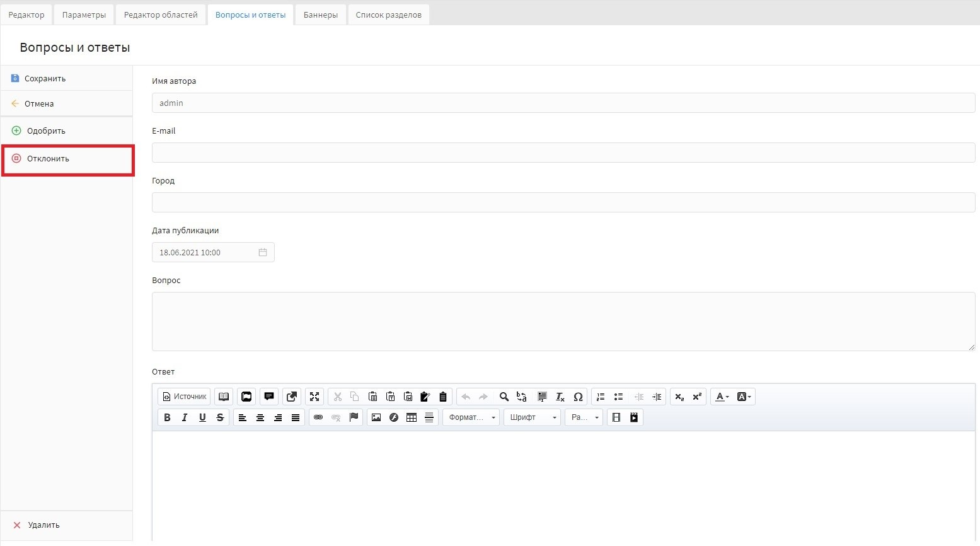Screen dimensions: 980x546
Task: Open the Шрифт font dropdown
Action: pos(532,417)
